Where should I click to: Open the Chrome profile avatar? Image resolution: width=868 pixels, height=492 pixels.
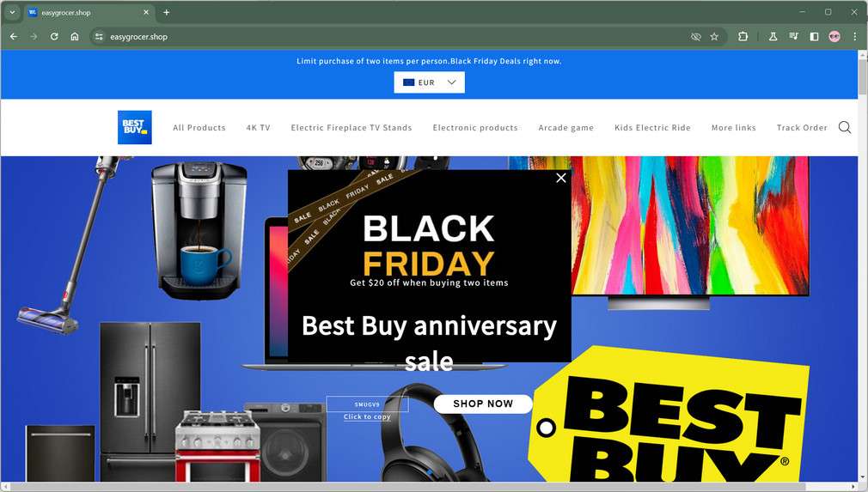click(x=834, y=36)
